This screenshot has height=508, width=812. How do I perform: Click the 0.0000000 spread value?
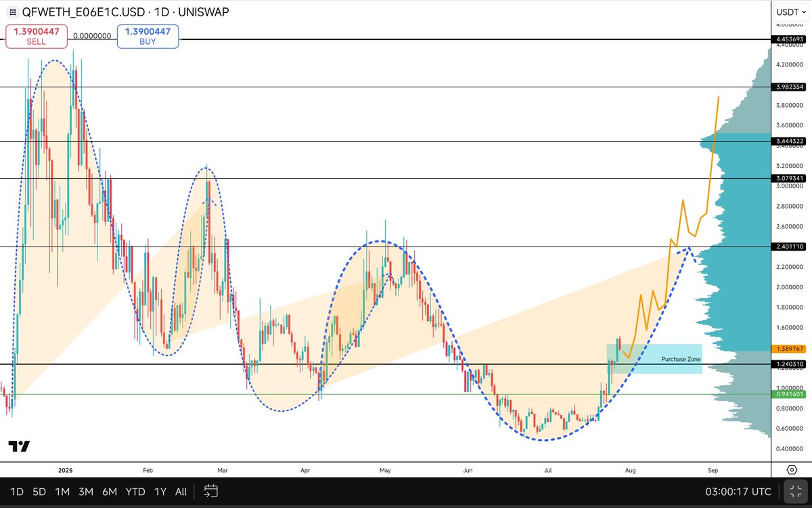click(x=92, y=37)
